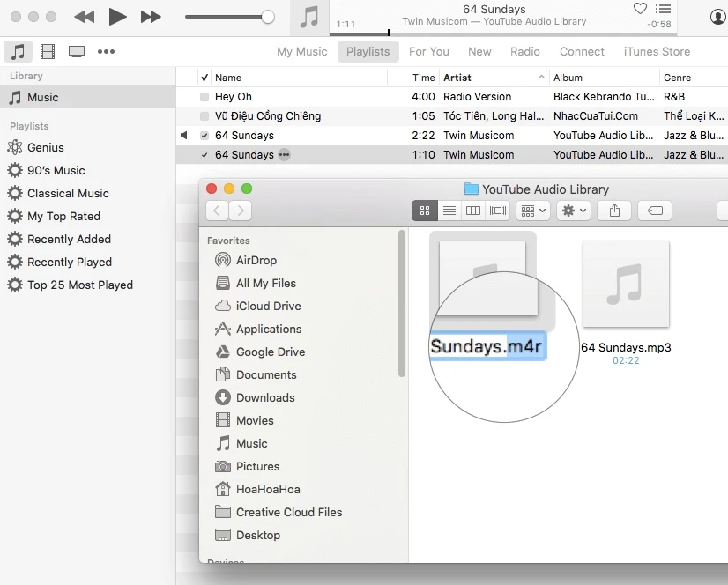Open the Movies library icon

[x=47, y=52]
